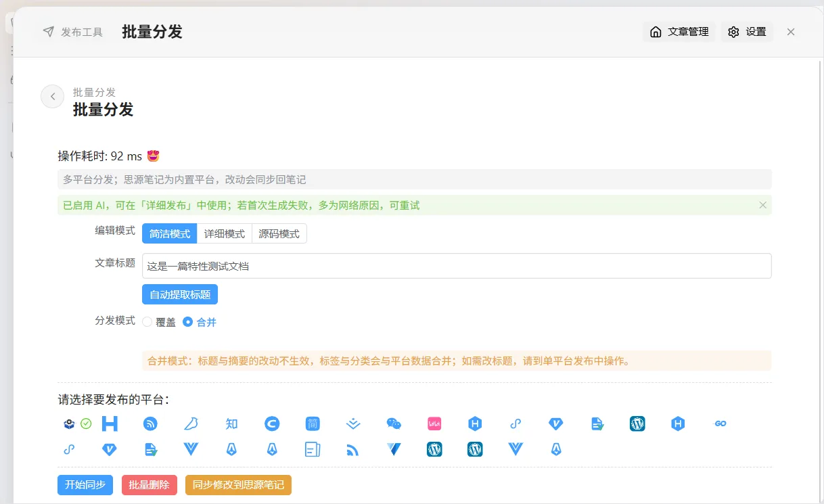Open 设置 from the header
The height and width of the screenshot is (504, 824).
pos(747,32)
